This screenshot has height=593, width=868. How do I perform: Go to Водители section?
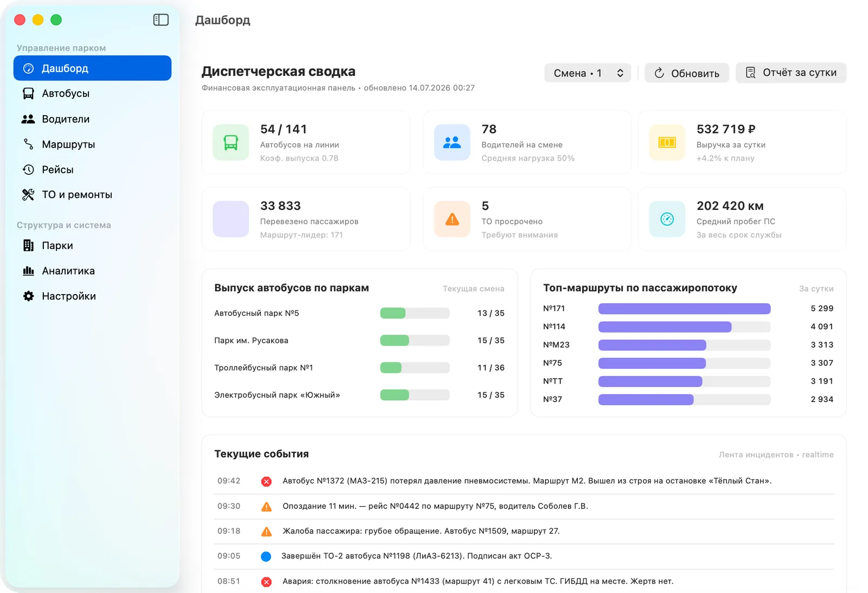click(92, 119)
